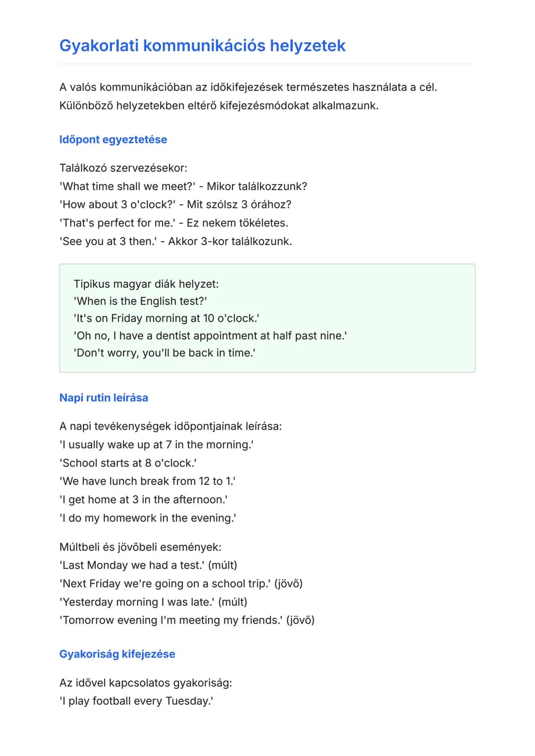The height and width of the screenshot is (756, 535).
Task: Click 'I do my homework in the evening.'
Action: [x=148, y=518]
